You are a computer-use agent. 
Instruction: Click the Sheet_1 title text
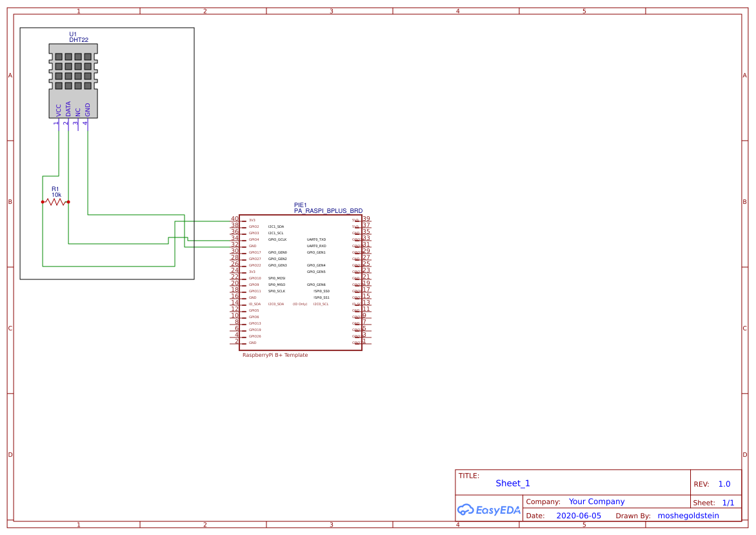pos(512,483)
